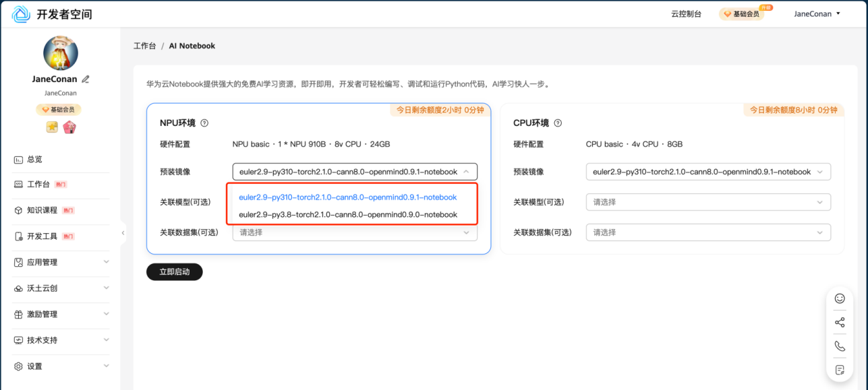868x390 pixels.
Task: Click the 总览 chart icon
Action: [x=18, y=160]
